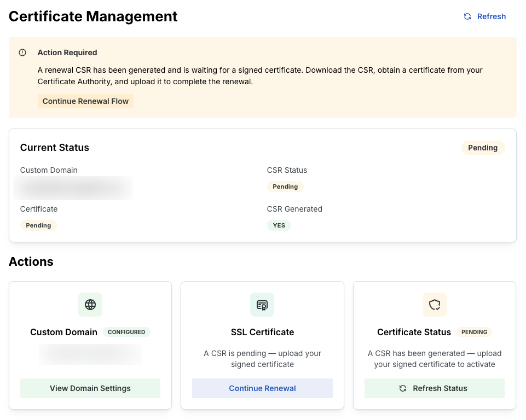Click the Continue Renewal button

pos(262,388)
